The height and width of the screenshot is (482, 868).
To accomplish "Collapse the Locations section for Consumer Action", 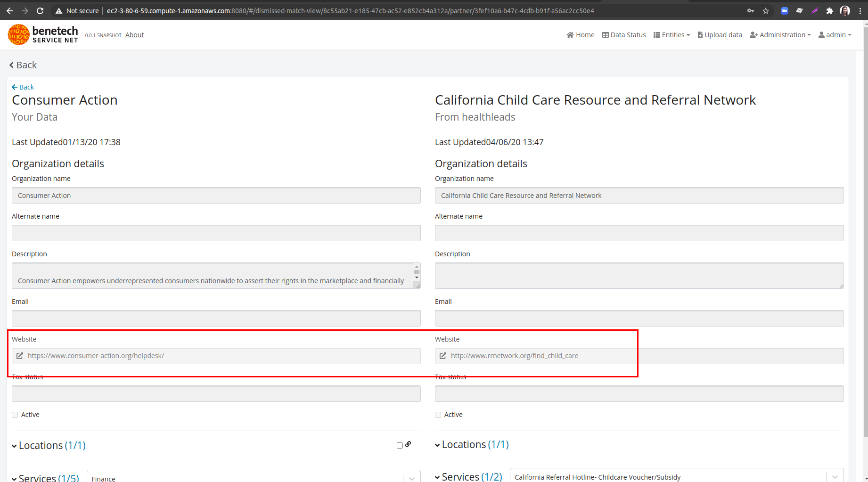I will tap(15, 445).
